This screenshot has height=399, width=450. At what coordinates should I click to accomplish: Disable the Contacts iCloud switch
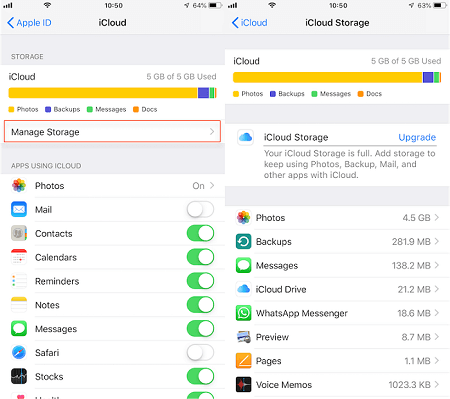click(x=200, y=233)
